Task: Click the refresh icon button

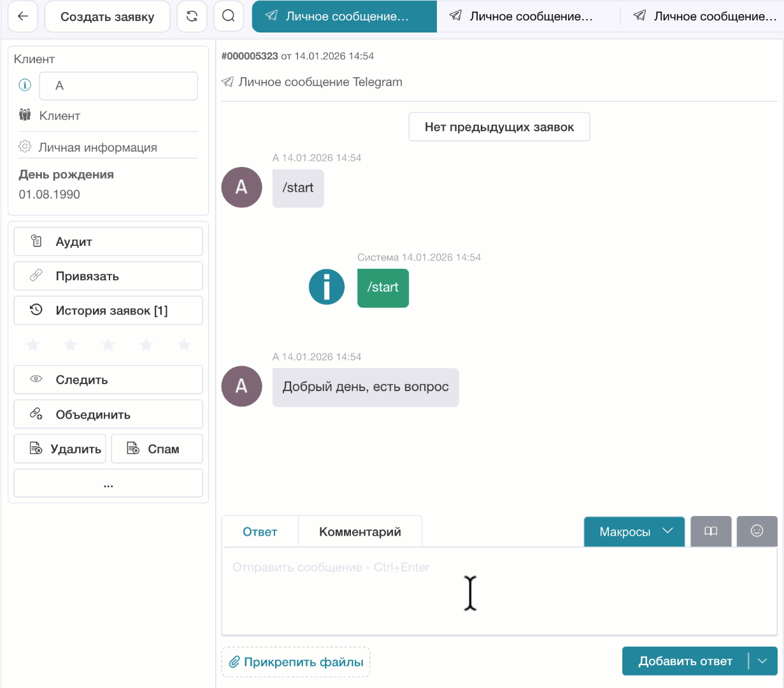Action: (192, 17)
